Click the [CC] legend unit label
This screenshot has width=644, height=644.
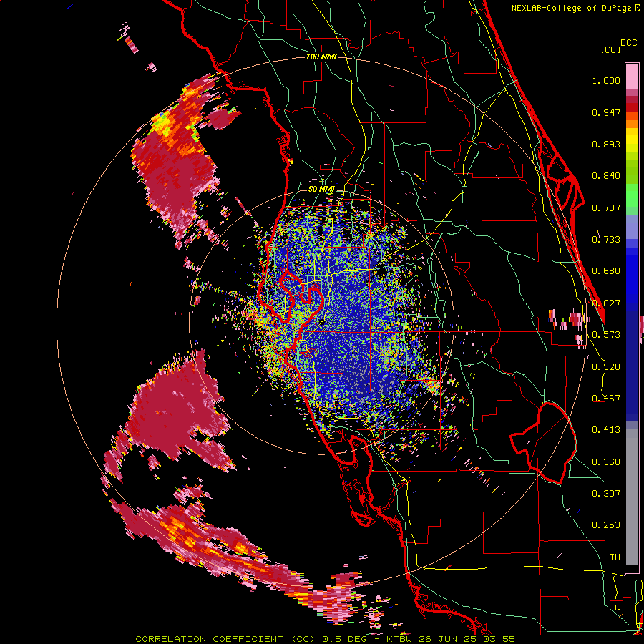(610, 49)
